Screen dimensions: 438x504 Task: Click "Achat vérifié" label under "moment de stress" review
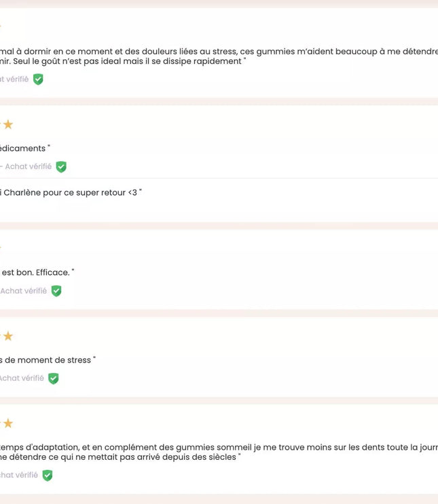22,378
